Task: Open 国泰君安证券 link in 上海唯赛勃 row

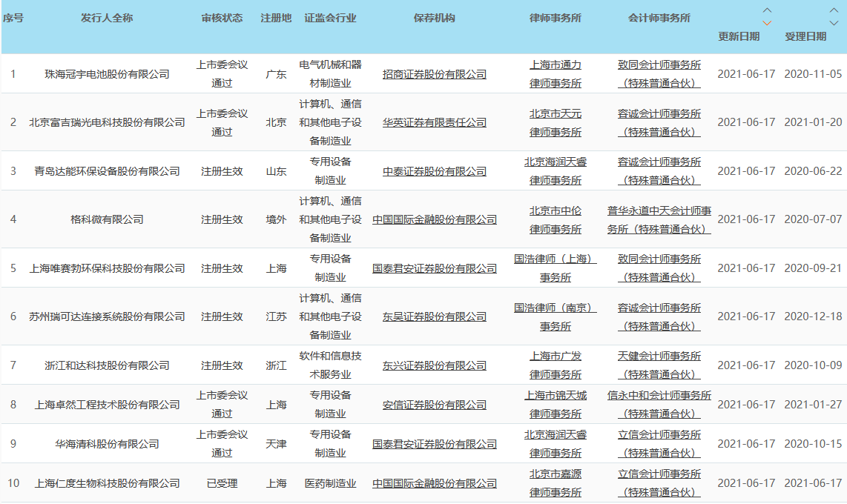Action: click(x=435, y=268)
